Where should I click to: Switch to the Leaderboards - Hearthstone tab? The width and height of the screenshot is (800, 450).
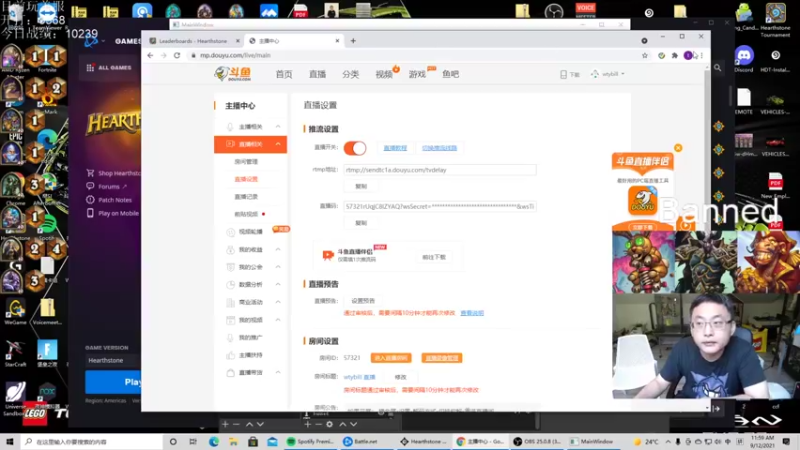tap(193, 41)
